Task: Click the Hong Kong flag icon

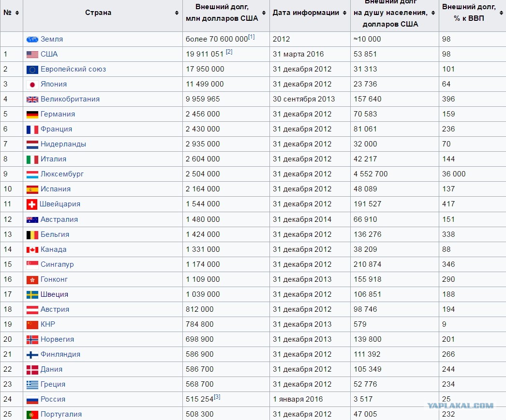Action: pyautogui.click(x=32, y=280)
